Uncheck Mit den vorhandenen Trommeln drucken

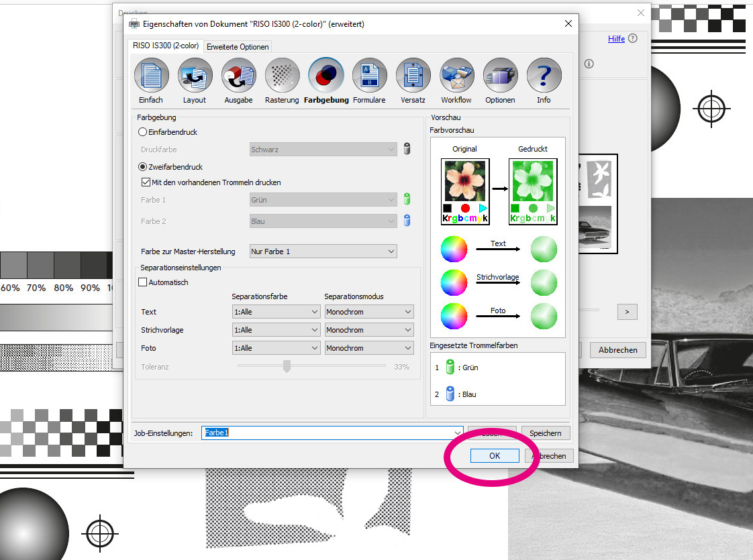146,182
